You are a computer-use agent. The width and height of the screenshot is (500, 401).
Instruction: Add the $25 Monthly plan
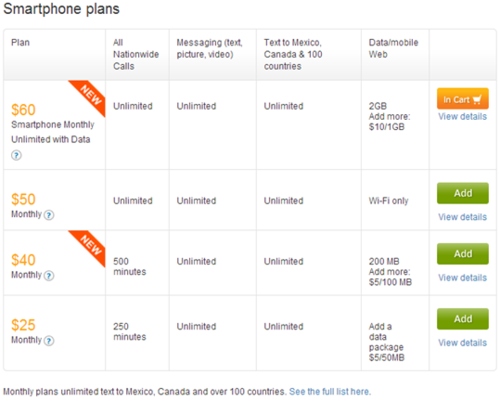click(463, 319)
